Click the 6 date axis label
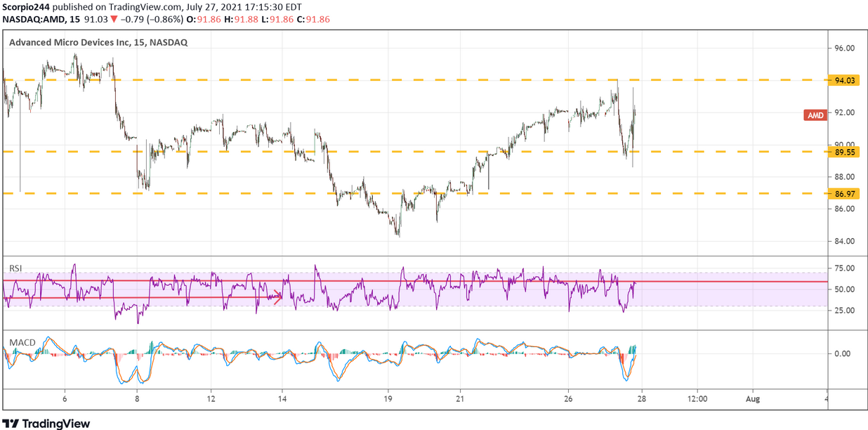Image resolution: width=868 pixels, height=430 pixels. click(65, 398)
